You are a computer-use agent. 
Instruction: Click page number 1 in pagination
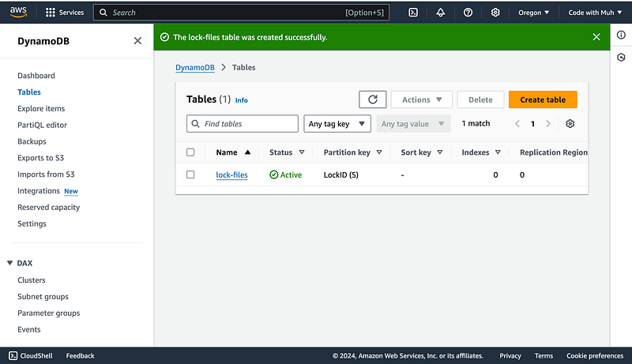click(x=532, y=124)
